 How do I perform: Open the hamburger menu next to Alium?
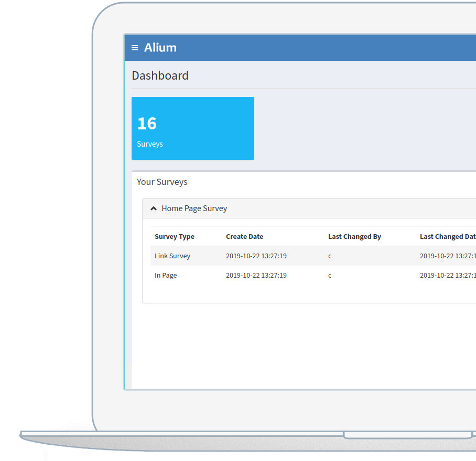(135, 48)
